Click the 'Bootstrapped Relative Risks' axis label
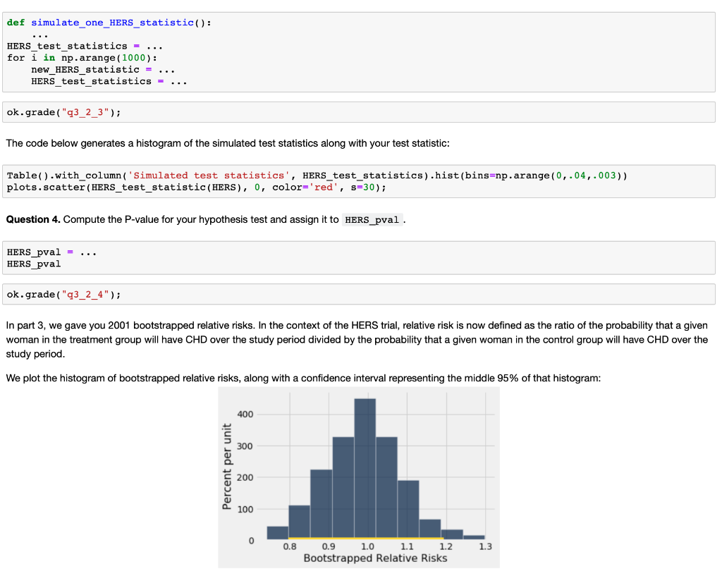Image resolution: width=722 pixels, height=588 pixels. point(375,558)
